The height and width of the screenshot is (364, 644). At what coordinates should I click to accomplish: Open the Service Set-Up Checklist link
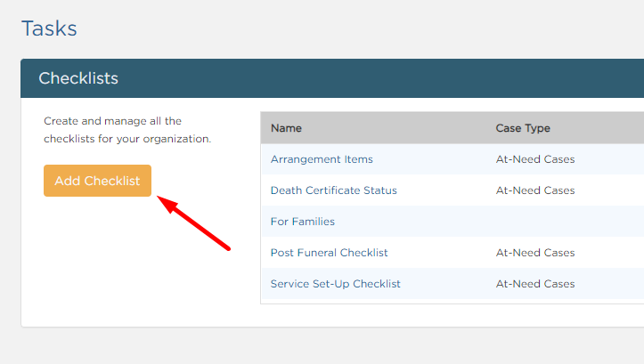pos(335,284)
